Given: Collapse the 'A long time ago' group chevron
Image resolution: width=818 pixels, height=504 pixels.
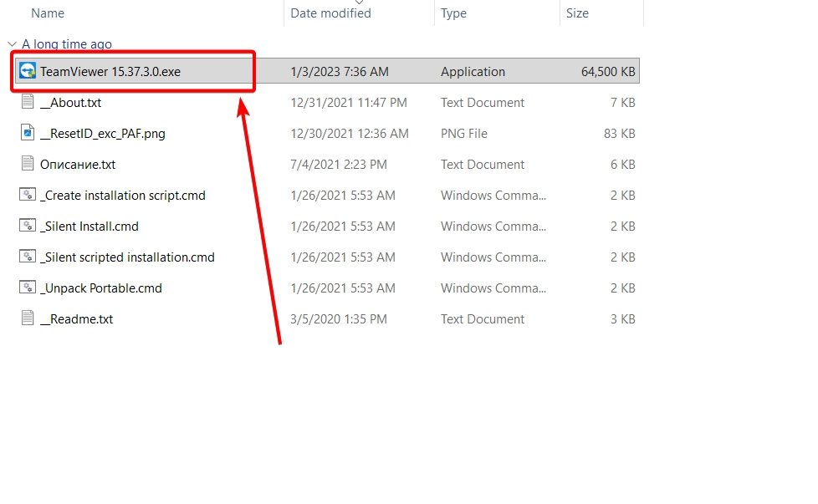Looking at the screenshot, I should pos(12,44).
